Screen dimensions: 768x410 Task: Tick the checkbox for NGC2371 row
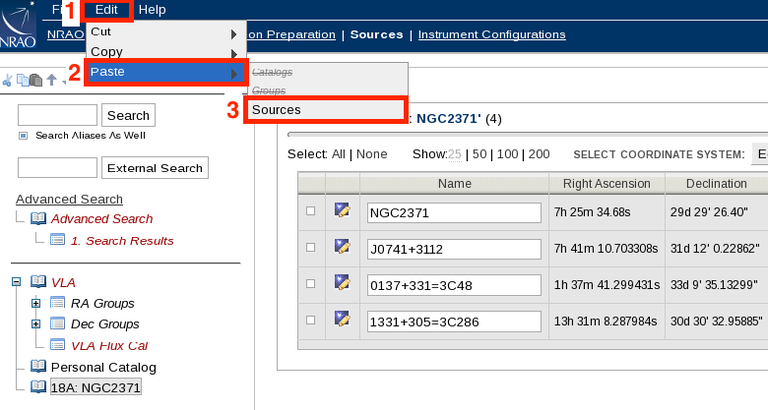(310, 211)
